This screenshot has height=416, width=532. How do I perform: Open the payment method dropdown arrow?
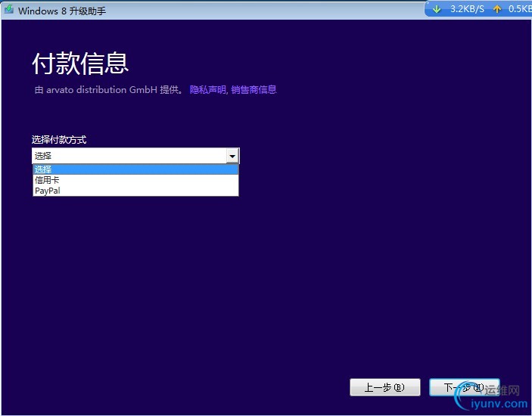pos(232,156)
